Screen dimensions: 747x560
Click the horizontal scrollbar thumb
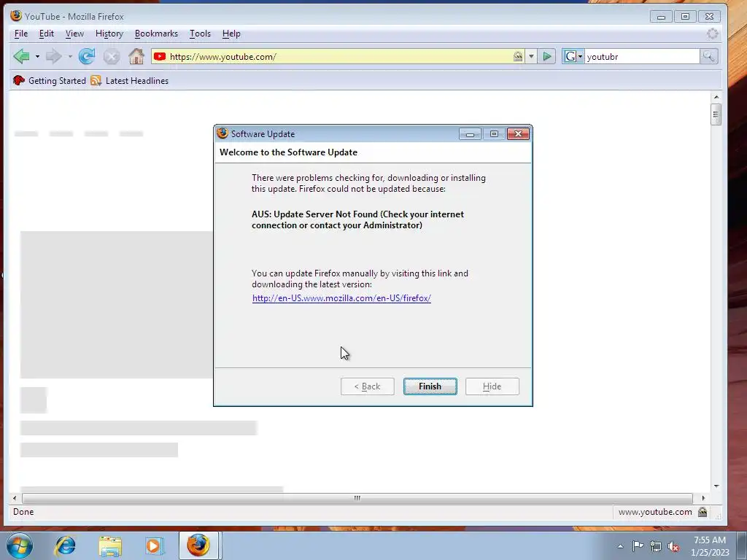(357, 498)
